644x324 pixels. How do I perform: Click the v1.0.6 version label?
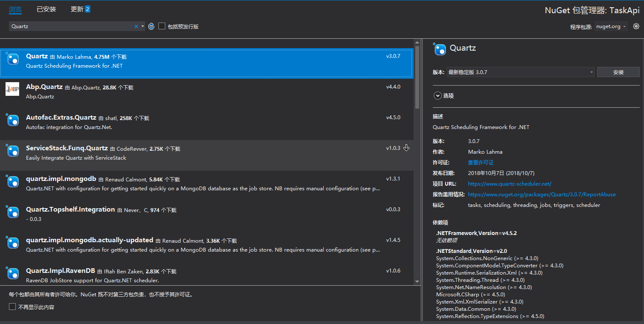pos(393,271)
